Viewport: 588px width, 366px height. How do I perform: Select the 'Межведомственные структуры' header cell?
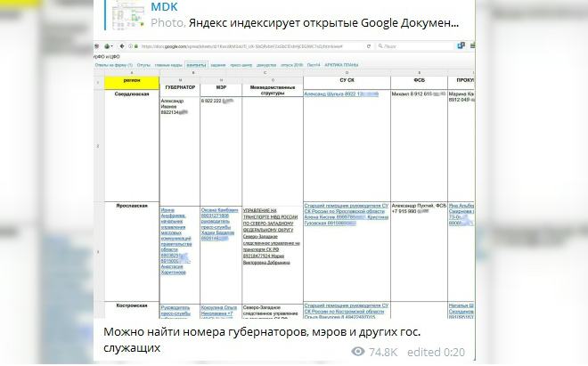coord(273,90)
